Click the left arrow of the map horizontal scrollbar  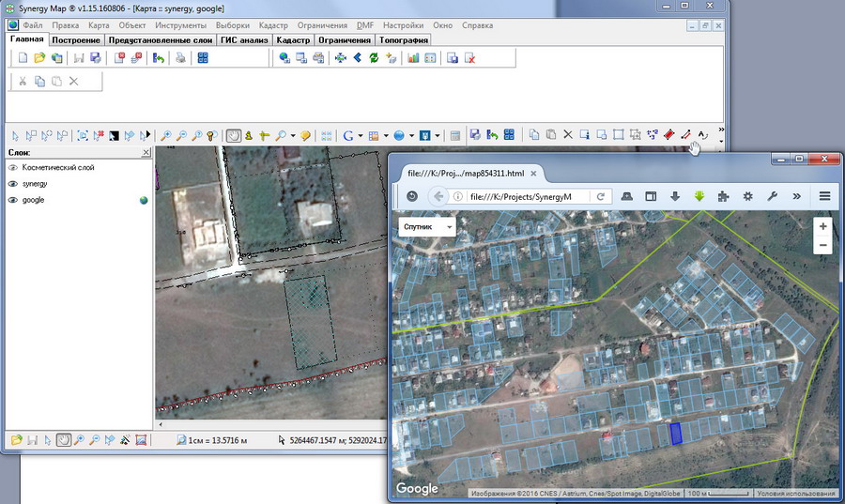pyautogui.click(x=160, y=425)
